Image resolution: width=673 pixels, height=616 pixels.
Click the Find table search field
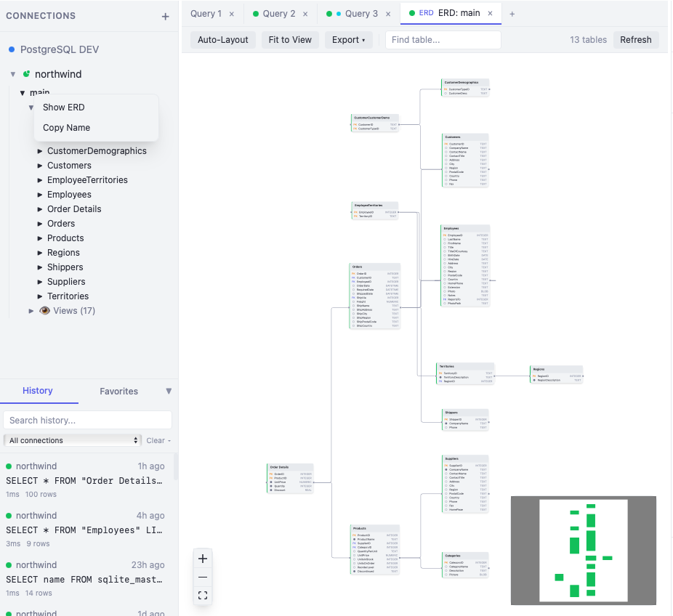443,40
